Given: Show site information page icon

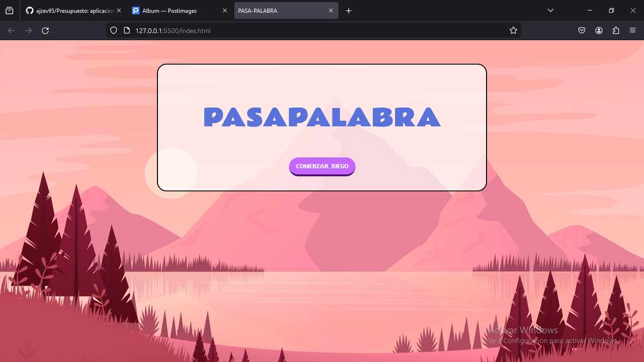Looking at the screenshot, I should 127,31.
